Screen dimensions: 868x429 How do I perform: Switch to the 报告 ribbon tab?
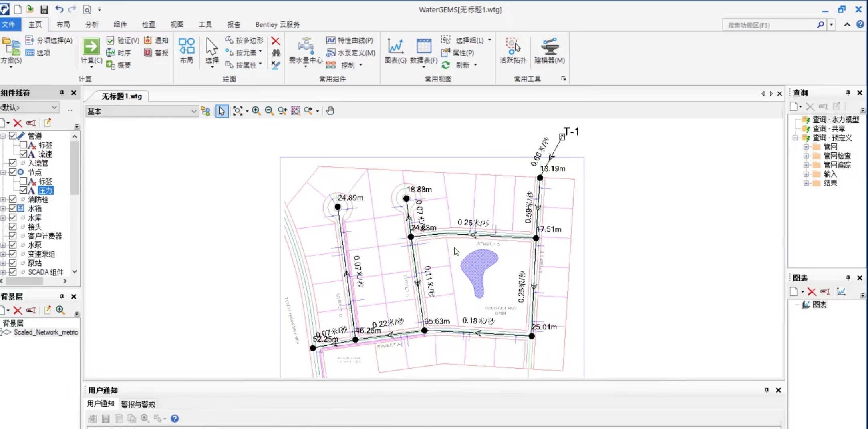tap(234, 24)
